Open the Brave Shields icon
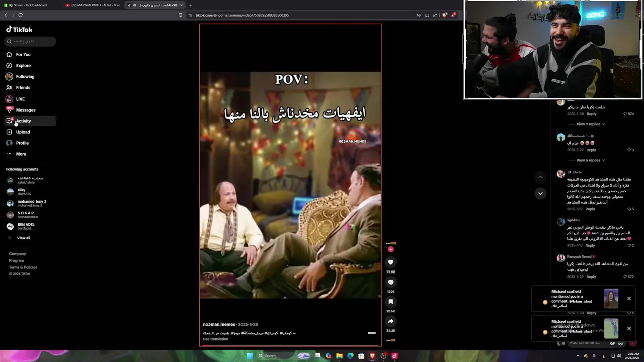This screenshot has width=644, height=362. coord(444,15)
